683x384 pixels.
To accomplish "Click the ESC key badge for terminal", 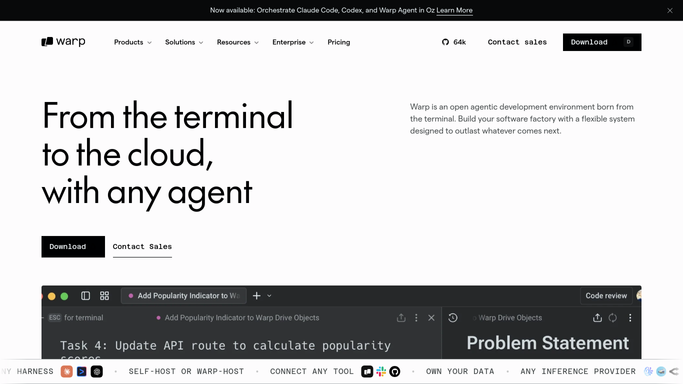I will point(54,317).
